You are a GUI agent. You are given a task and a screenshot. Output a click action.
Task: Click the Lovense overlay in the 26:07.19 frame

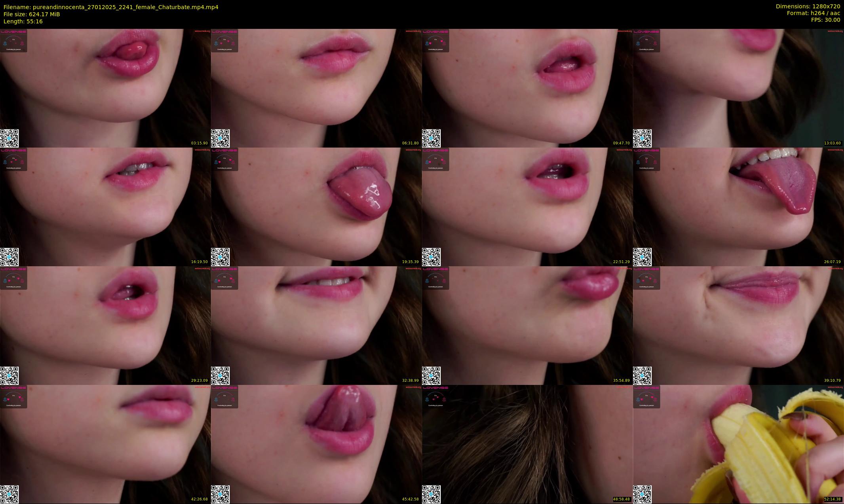646,159
